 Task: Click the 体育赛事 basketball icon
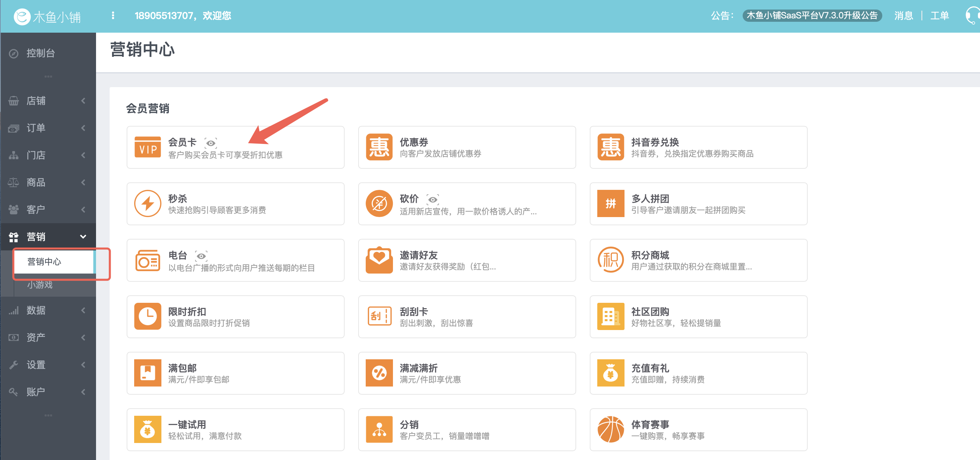click(x=611, y=429)
